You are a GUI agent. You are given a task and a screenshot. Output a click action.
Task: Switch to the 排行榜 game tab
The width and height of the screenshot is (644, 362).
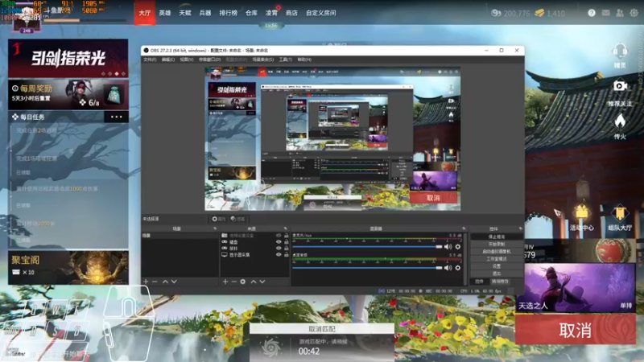click(228, 13)
